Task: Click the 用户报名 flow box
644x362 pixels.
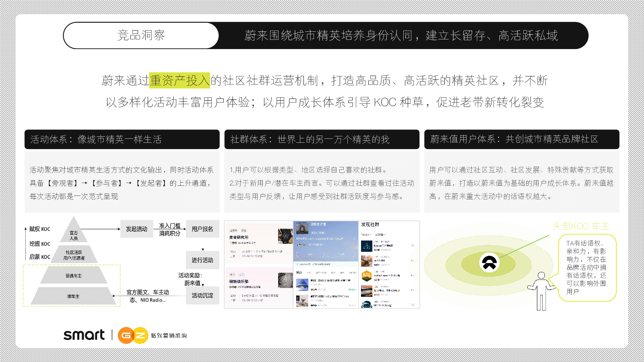Action: tap(202, 229)
